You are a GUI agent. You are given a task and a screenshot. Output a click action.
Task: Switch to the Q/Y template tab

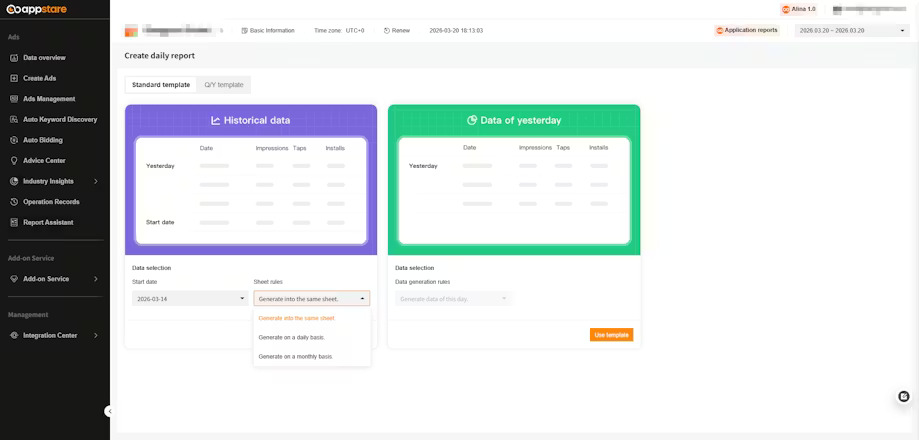tap(224, 85)
